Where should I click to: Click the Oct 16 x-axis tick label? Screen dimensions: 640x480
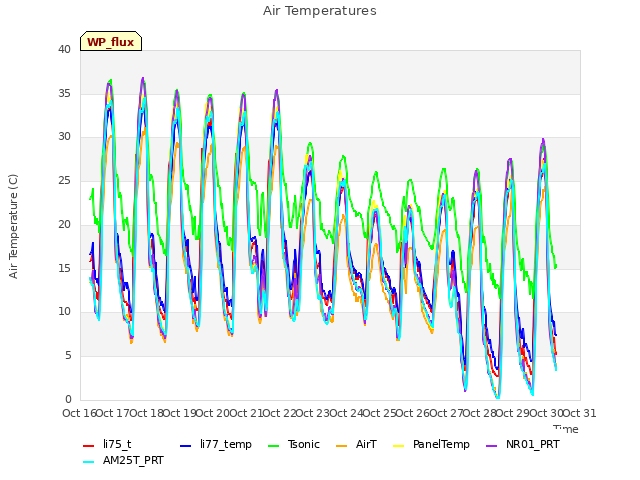coord(80,413)
